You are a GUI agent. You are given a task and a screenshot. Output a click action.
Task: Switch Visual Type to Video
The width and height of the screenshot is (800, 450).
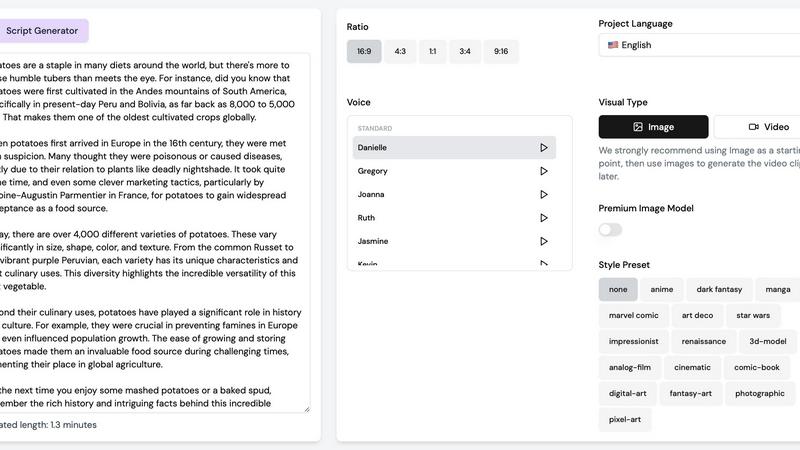point(768,127)
